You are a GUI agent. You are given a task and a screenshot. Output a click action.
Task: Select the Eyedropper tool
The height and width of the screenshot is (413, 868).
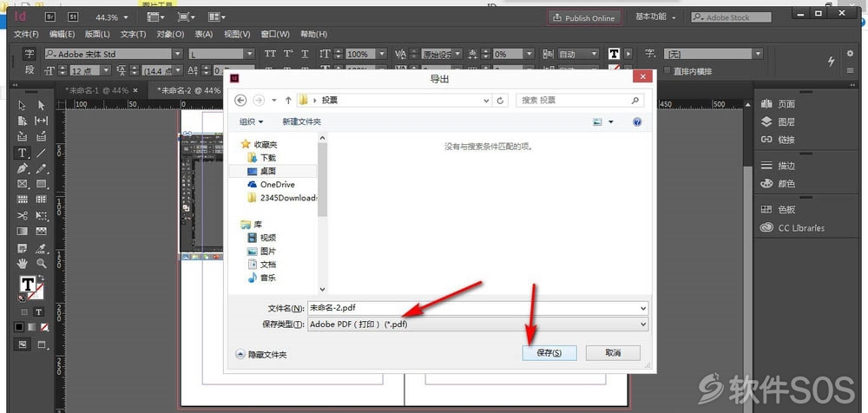(x=41, y=247)
